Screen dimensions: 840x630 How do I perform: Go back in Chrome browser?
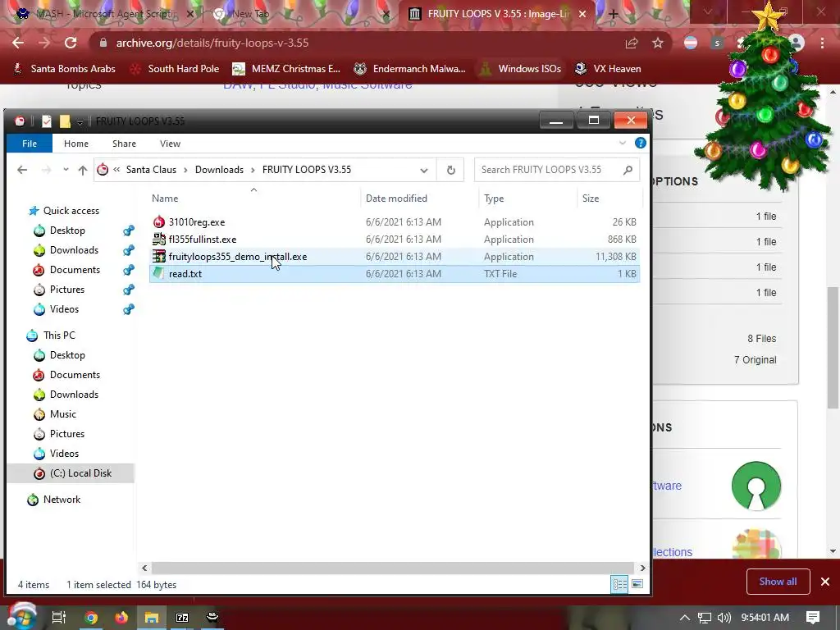pyautogui.click(x=18, y=43)
